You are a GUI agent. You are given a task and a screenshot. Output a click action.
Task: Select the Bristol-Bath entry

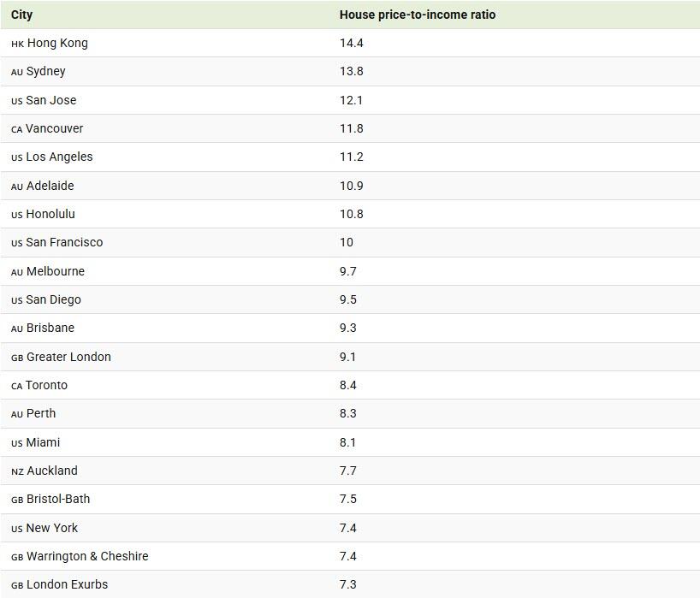click(x=58, y=499)
